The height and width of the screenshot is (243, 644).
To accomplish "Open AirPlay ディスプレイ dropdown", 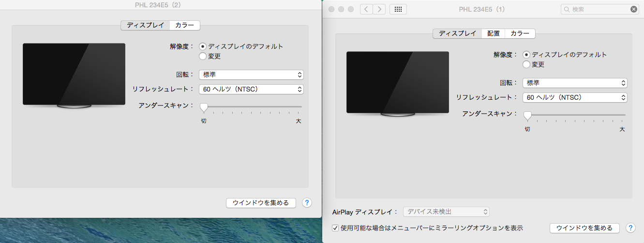I will pyautogui.click(x=446, y=212).
